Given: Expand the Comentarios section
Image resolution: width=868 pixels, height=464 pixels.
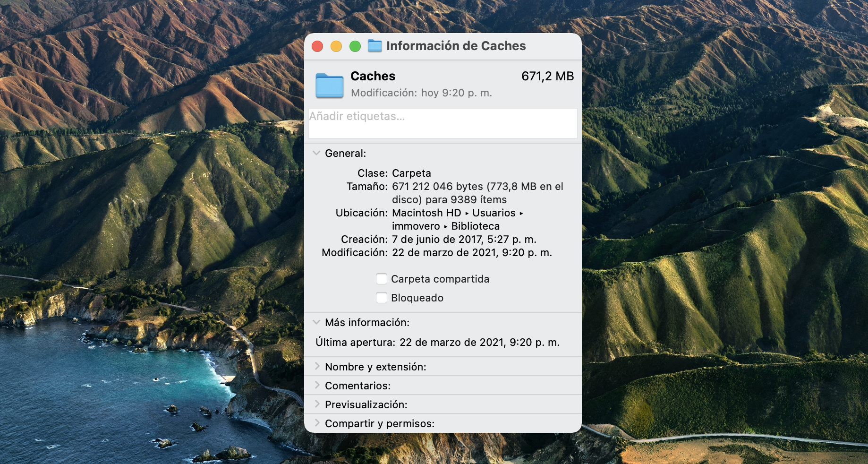Looking at the screenshot, I should [x=317, y=385].
